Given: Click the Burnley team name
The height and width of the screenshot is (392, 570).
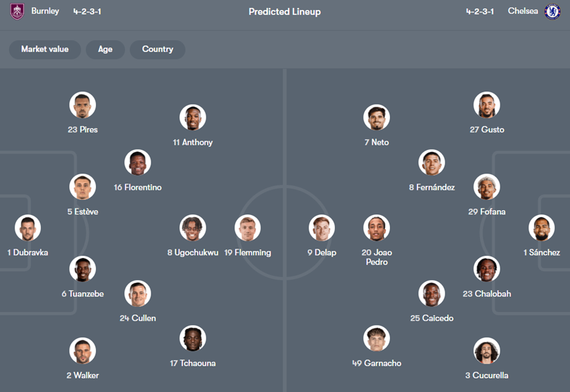Looking at the screenshot, I should 45,11.
